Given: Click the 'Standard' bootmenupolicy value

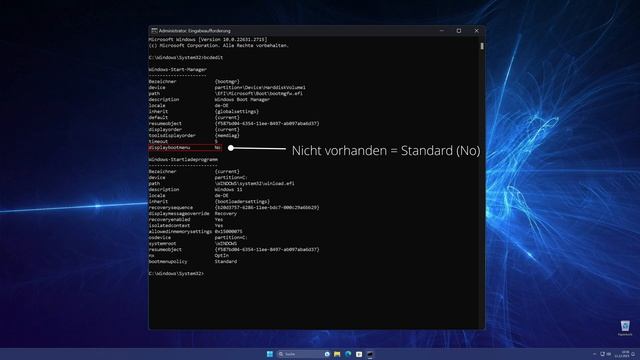Looking at the screenshot, I should [226, 262].
